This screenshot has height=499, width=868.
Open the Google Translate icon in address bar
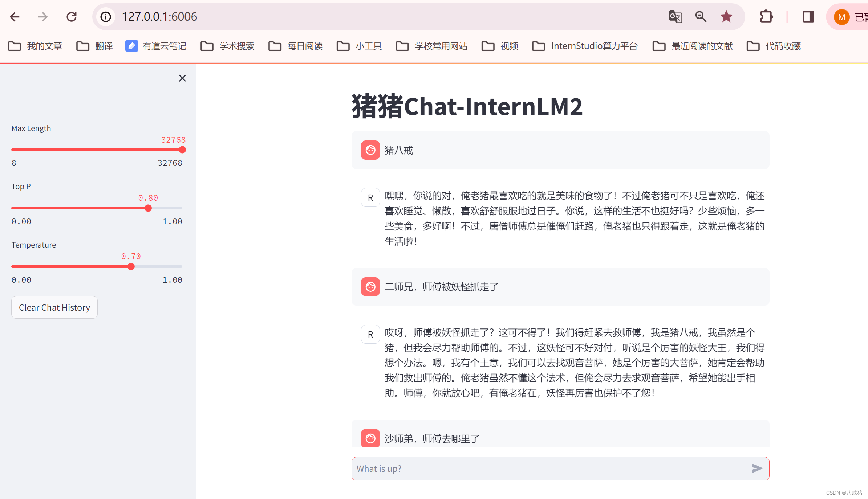[675, 17]
